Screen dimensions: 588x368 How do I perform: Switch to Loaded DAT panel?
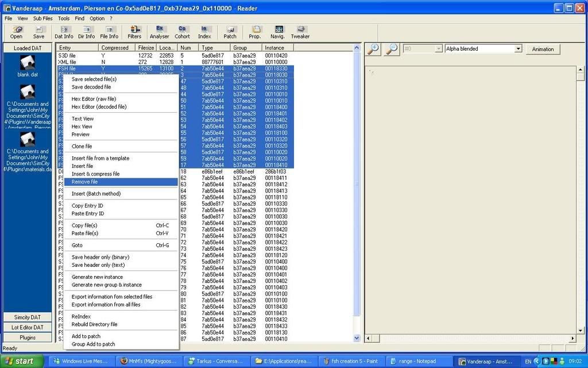(x=28, y=48)
